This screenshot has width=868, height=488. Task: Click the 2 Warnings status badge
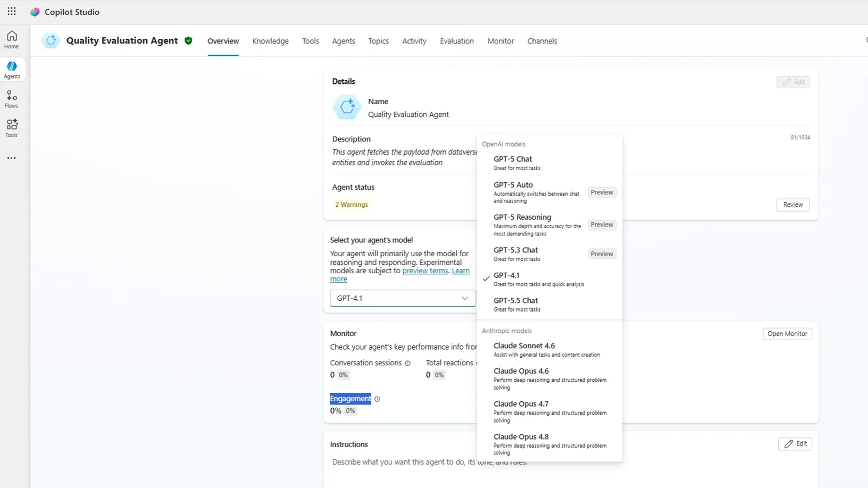pos(352,205)
